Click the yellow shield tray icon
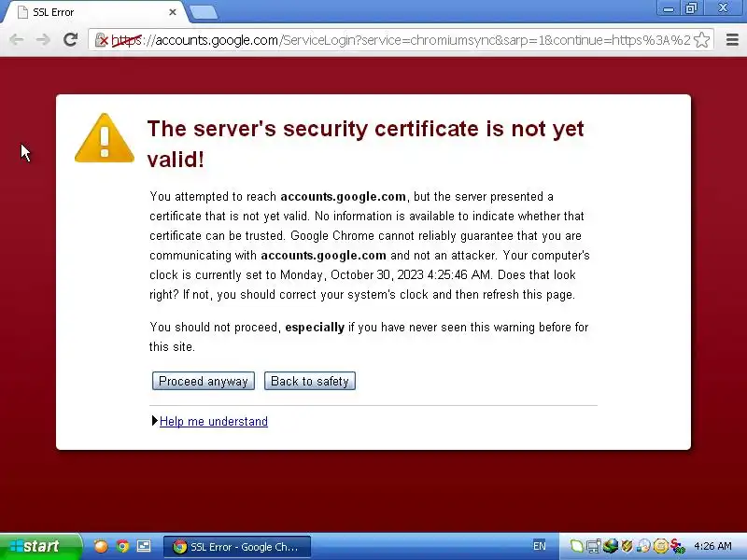Screen dimensions: 747x560 [627, 546]
